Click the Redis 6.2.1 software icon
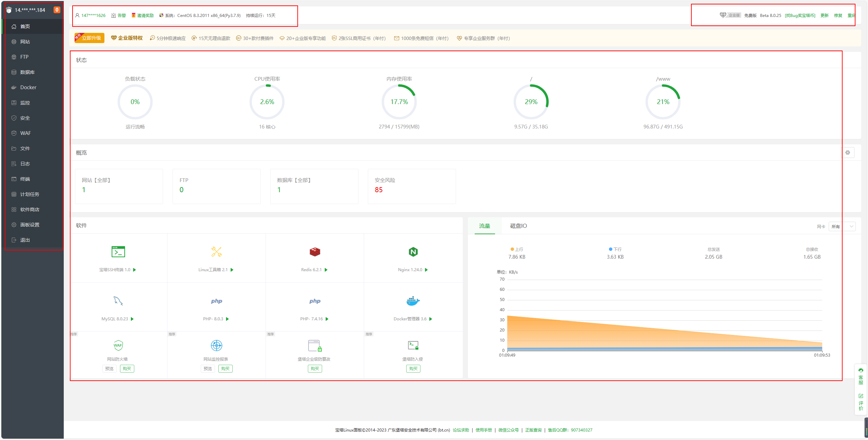 point(315,252)
